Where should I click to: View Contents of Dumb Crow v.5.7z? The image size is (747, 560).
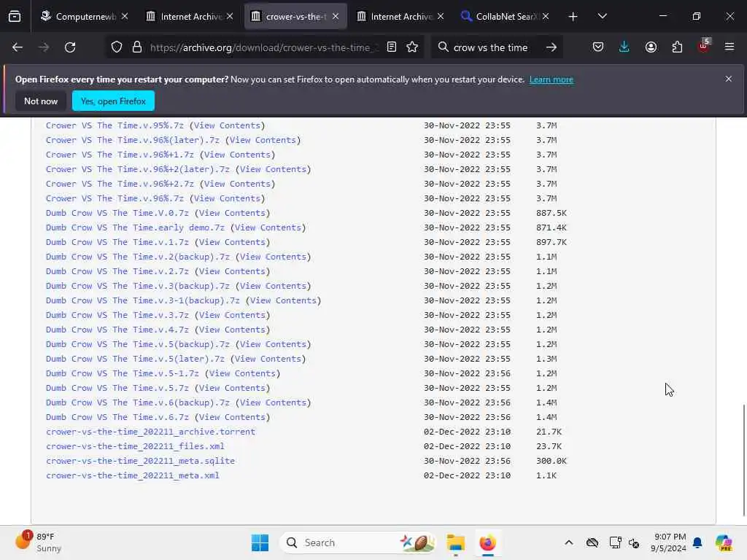pyautogui.click(x=232, y=388)
